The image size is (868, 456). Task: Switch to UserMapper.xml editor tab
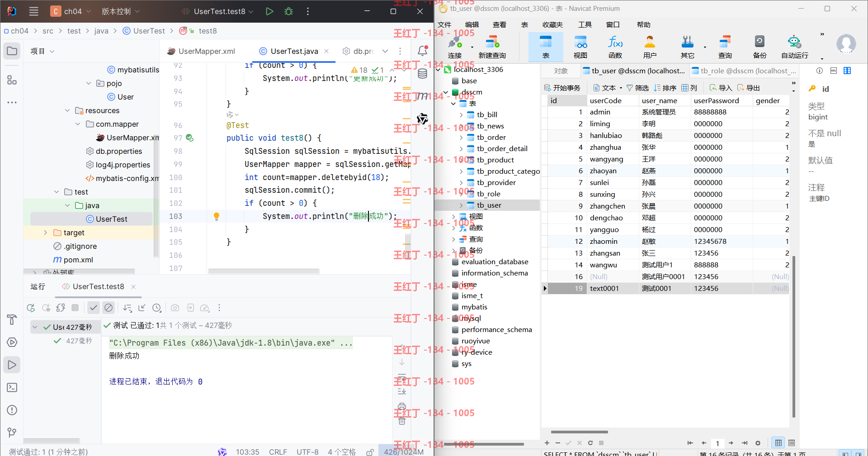(201, 51)
